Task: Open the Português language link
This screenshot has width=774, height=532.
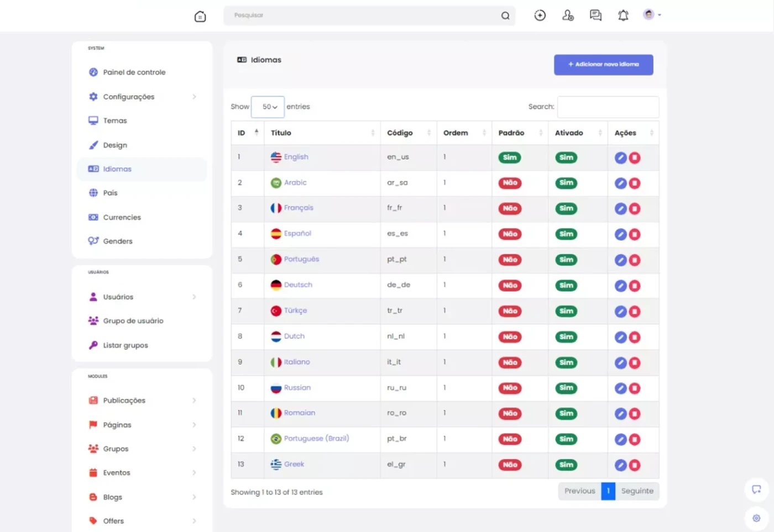Action: click(x=301, y=259)
